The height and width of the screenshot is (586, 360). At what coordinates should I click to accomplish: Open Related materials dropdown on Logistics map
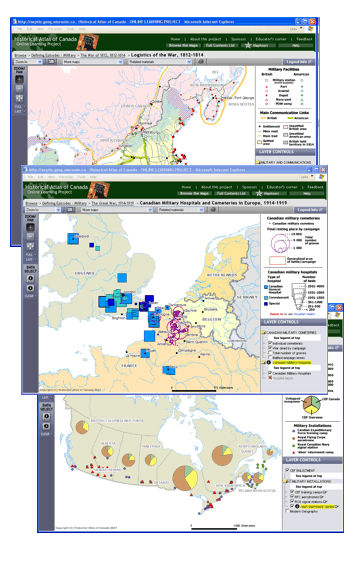pos(160,62)
